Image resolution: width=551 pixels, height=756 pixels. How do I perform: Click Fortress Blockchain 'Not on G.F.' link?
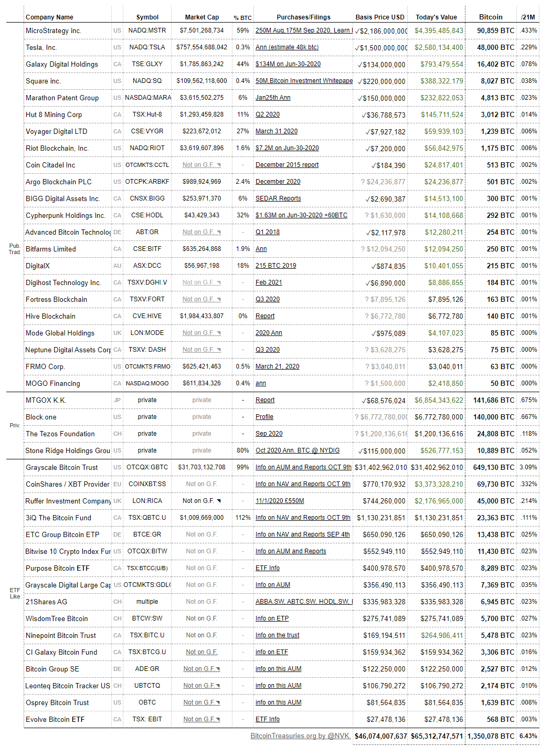[x=202, y=299]
